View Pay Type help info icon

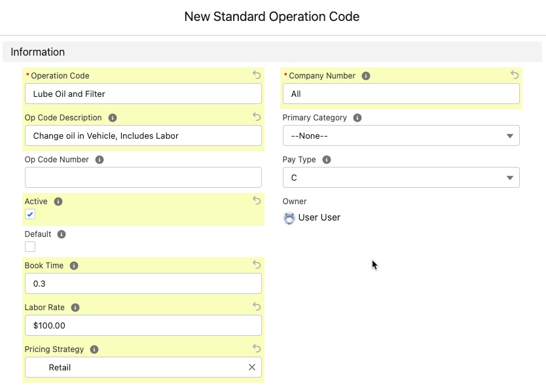327,160
